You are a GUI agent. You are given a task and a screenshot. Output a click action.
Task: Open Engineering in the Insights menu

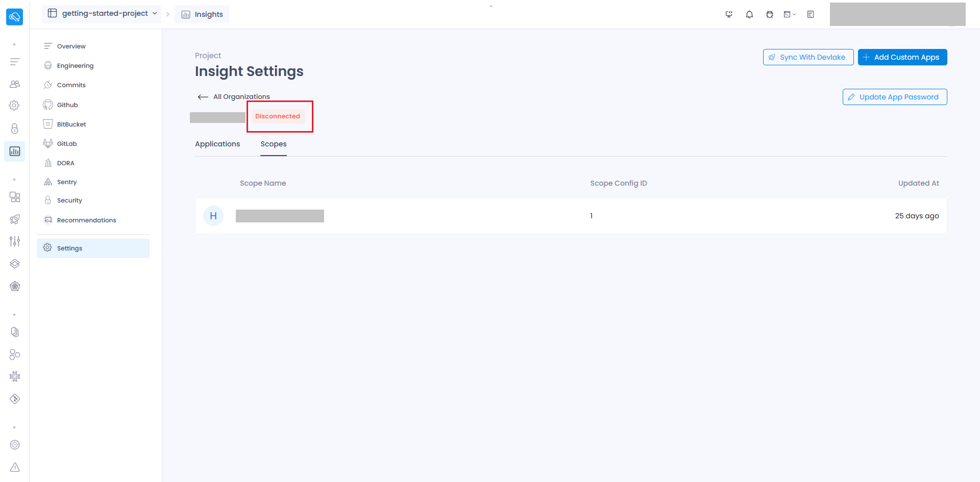75,65
